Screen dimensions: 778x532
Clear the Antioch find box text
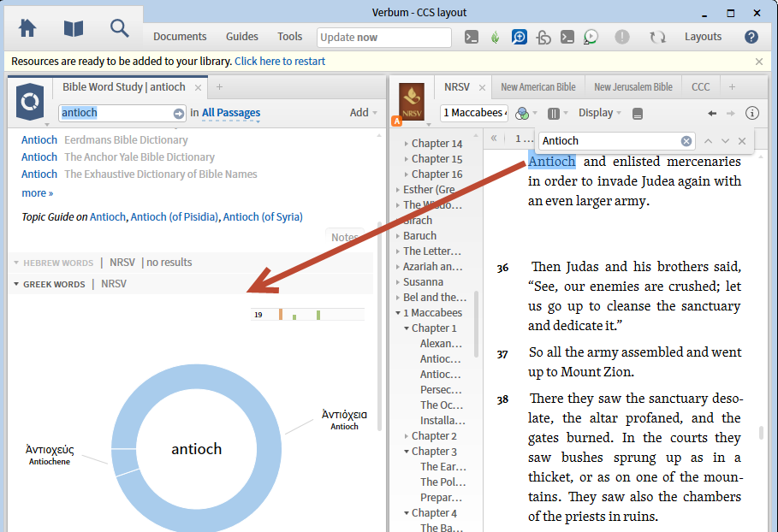(x=686, y=141)
